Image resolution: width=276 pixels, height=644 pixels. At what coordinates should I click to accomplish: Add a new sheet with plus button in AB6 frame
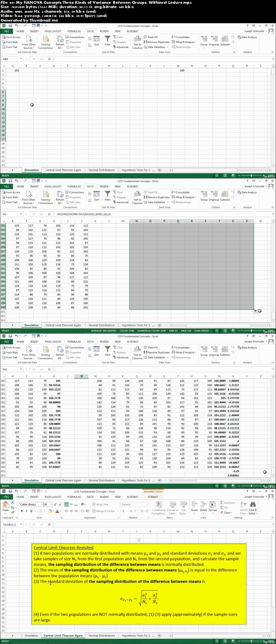[159, 170]
